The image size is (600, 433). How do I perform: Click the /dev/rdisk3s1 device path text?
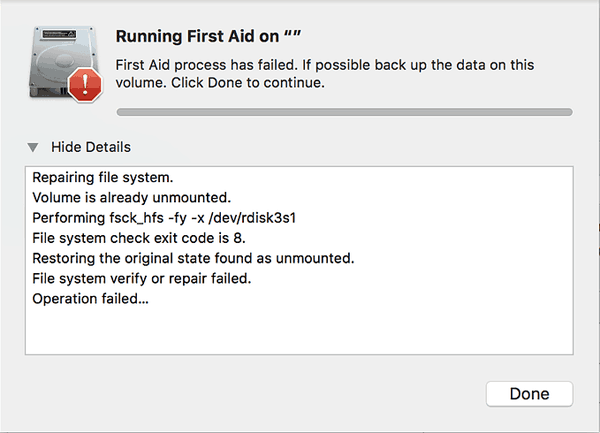[252, 218]
